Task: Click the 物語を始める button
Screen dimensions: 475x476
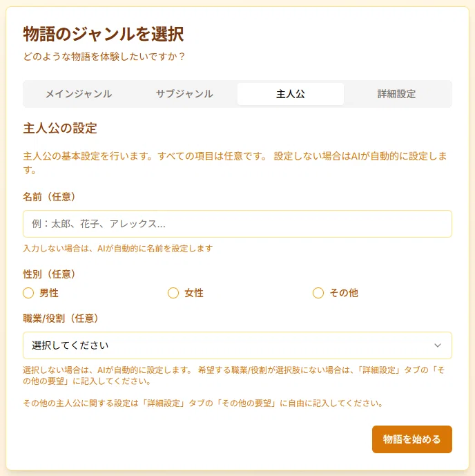Action: pyautogui.click(x=412, y=439)
